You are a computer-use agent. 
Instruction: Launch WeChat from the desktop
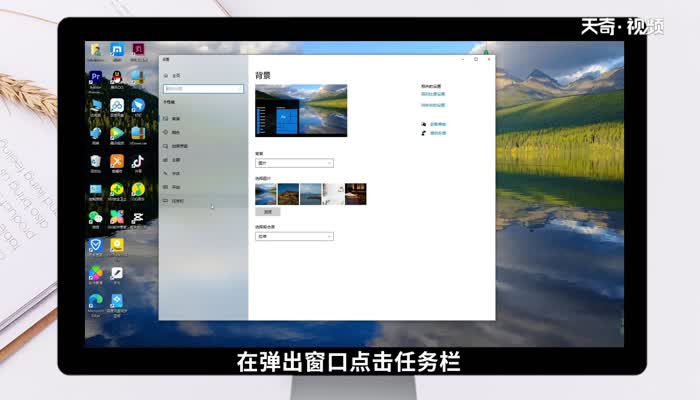(x=96, y=218)
